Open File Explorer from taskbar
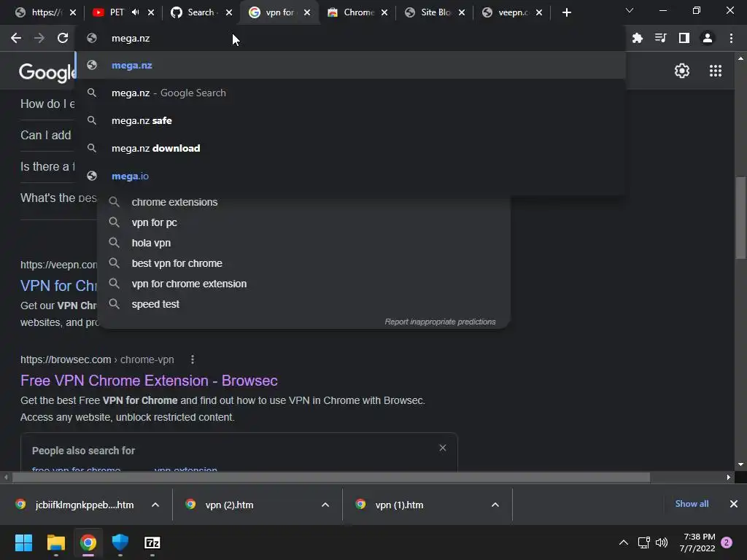The width and height of the screenshot is (747, 560). coord(55,542)
